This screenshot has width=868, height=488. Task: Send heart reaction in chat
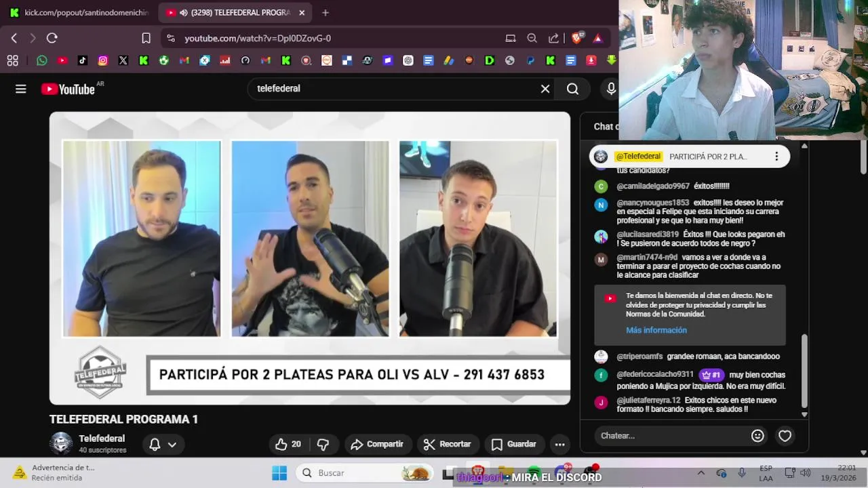click(785, 436)
